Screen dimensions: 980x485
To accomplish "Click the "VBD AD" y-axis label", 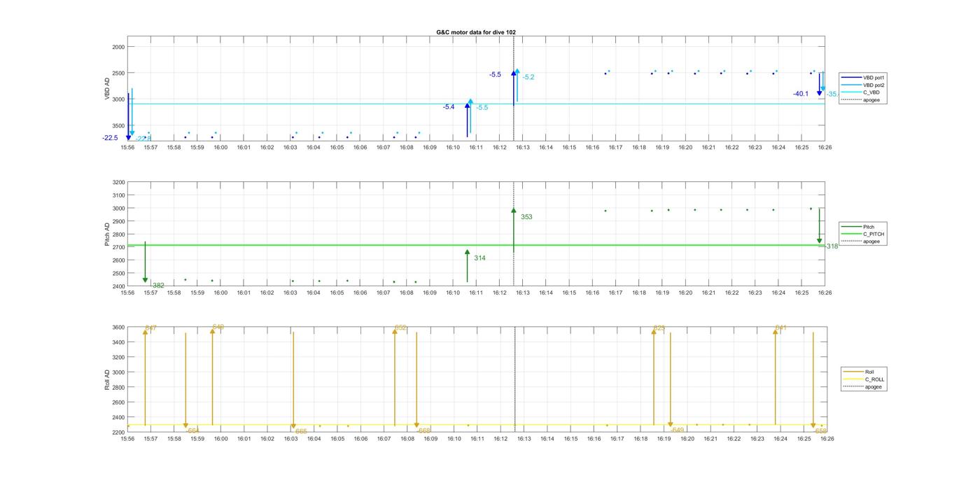I will [x=107, y=88].
